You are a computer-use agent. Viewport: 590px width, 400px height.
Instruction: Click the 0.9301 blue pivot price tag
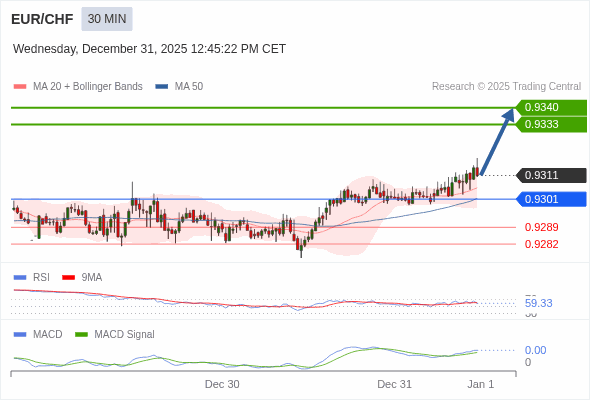tap(551, 199)
